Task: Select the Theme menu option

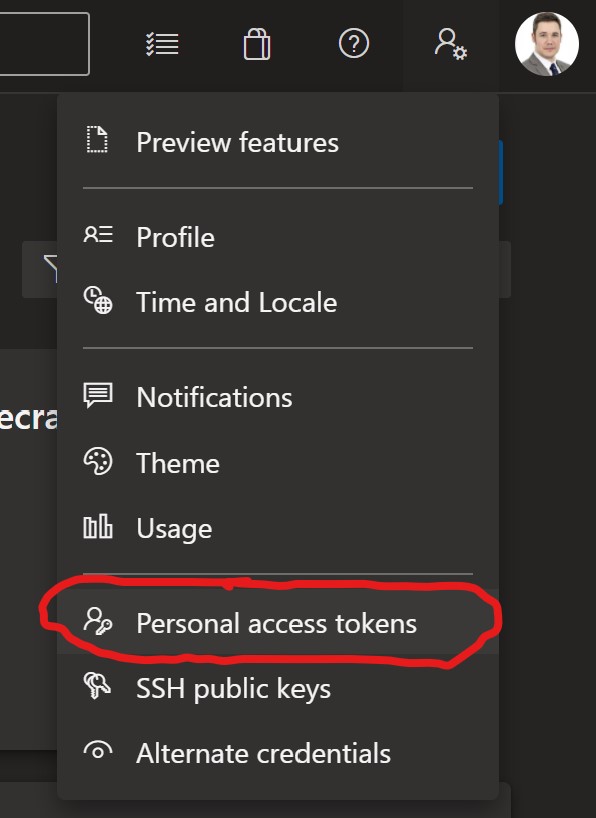Action: tap(278, 463)
